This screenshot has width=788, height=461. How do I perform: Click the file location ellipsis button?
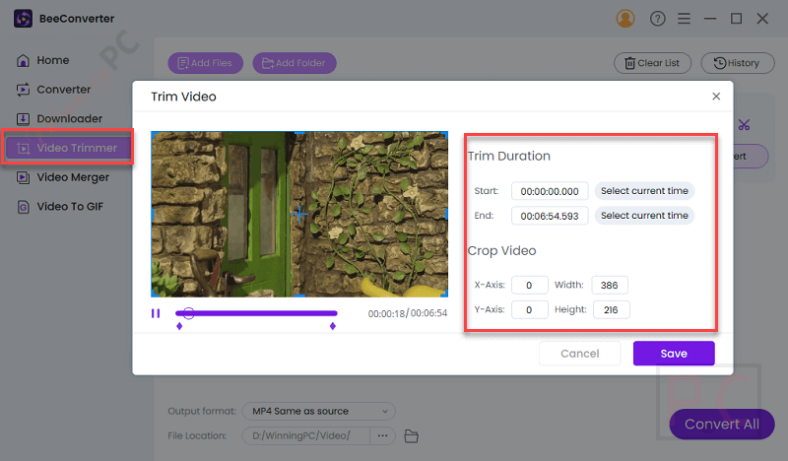[x=382, y=435]
